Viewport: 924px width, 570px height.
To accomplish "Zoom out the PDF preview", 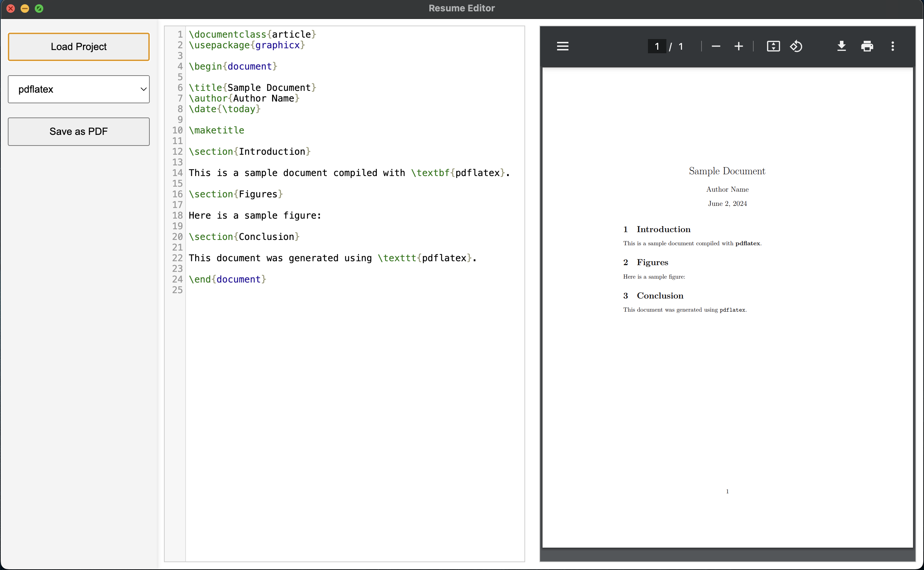I will [716, 46].
